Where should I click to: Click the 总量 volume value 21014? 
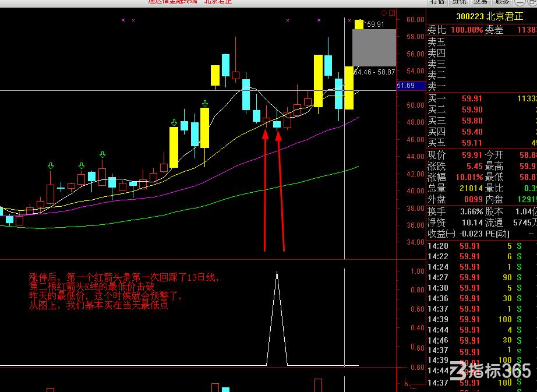[471, 188]
